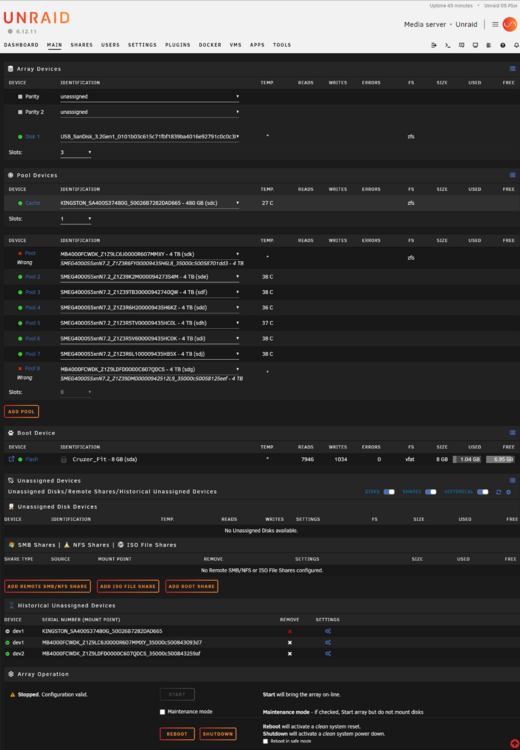Click remove X for KINGSTON historical device
The width and height of the screenshot is (520, 750).
[289, 631]
